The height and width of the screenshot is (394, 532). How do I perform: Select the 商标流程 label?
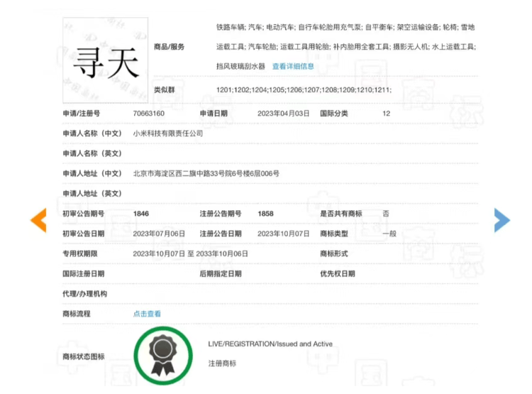77,314
